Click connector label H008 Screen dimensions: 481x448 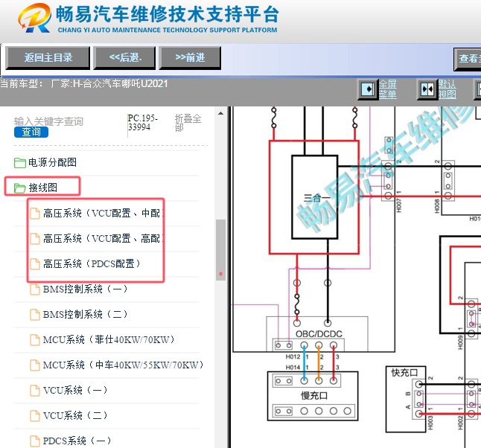tap(437, 205)
